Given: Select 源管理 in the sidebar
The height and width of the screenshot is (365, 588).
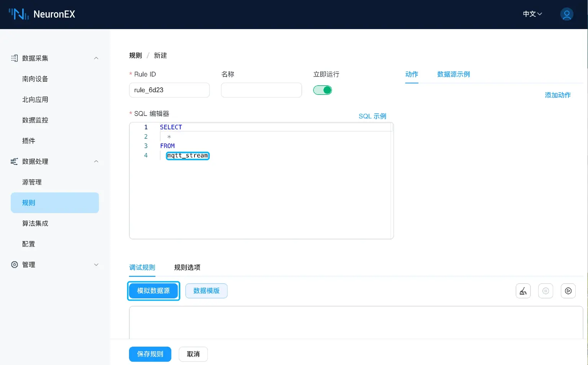Looking at the screenshot, I should (x=32, y=182).
